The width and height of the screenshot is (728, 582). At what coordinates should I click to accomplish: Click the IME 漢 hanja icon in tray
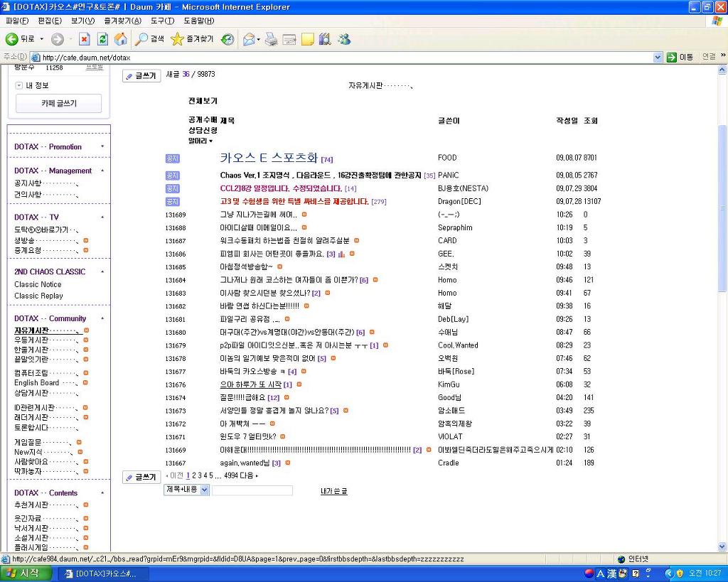(611, 573)
